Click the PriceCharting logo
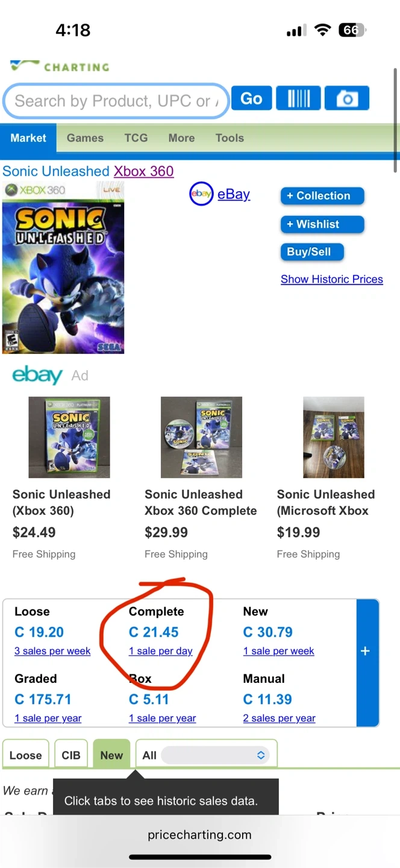400x868 pixels. [59, 66]
